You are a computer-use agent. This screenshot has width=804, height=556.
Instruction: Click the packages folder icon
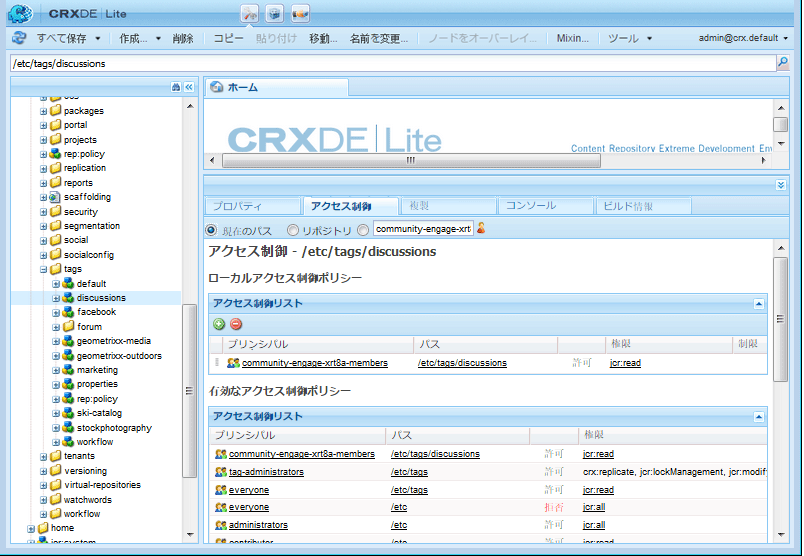point(55,110)
